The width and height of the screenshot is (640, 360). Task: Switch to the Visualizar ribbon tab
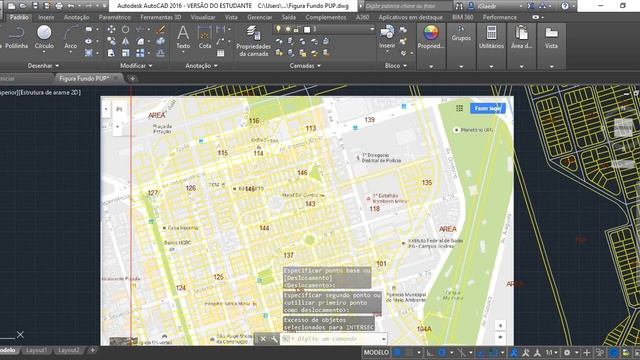[203, 17]
